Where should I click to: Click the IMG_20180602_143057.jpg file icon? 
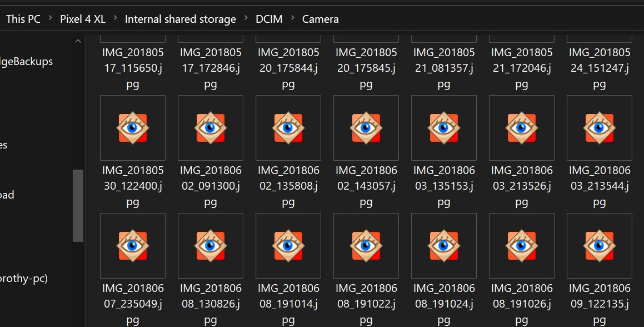click(x=366, y=128)
